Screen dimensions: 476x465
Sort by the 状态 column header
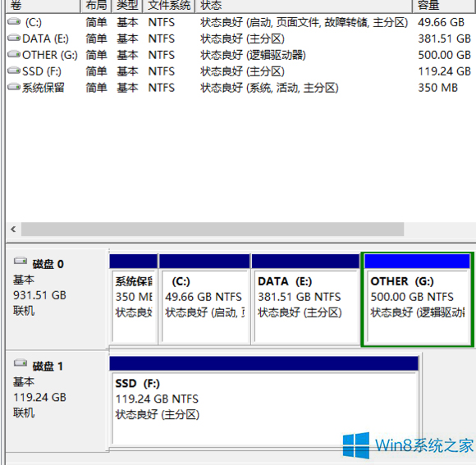coord(304,6)
